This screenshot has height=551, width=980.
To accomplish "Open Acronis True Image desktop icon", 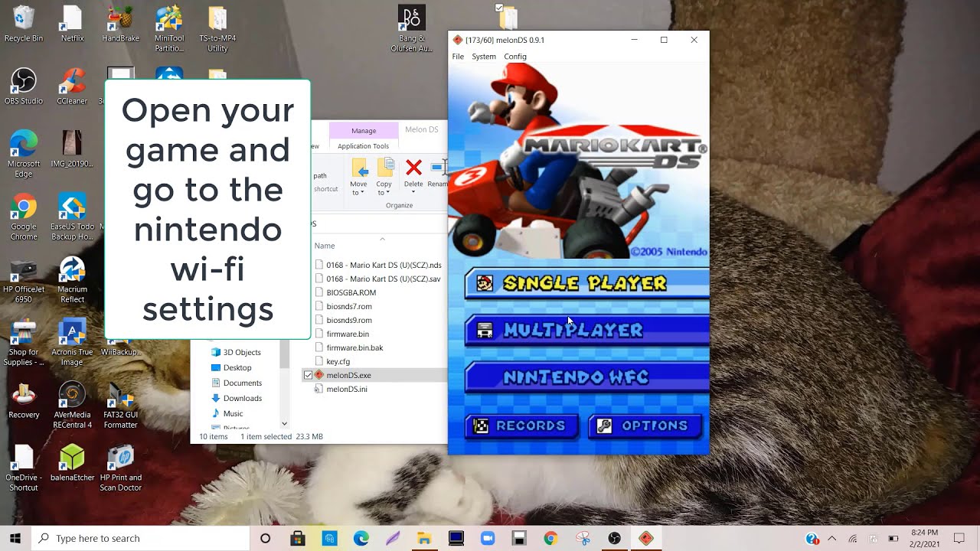I will [x=72, y=343].
